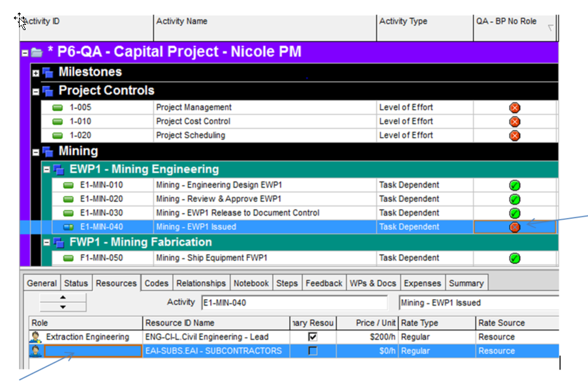Image resolution: width=588 pixels, height=384 pixels.
Task: Collapse the Project Controls group
Action: pos(37,91)
